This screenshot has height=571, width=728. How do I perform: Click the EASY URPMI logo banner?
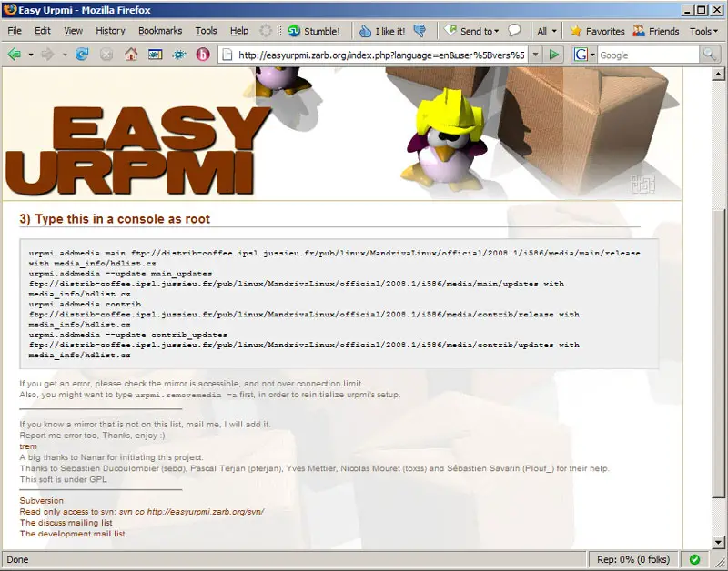coord(137,149)
